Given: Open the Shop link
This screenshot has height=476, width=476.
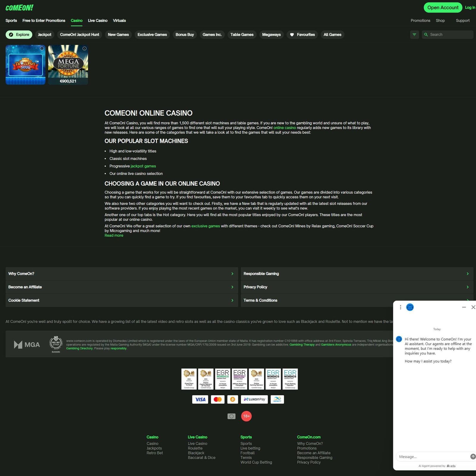Looking at the screenshot, I should coord(440,21).
